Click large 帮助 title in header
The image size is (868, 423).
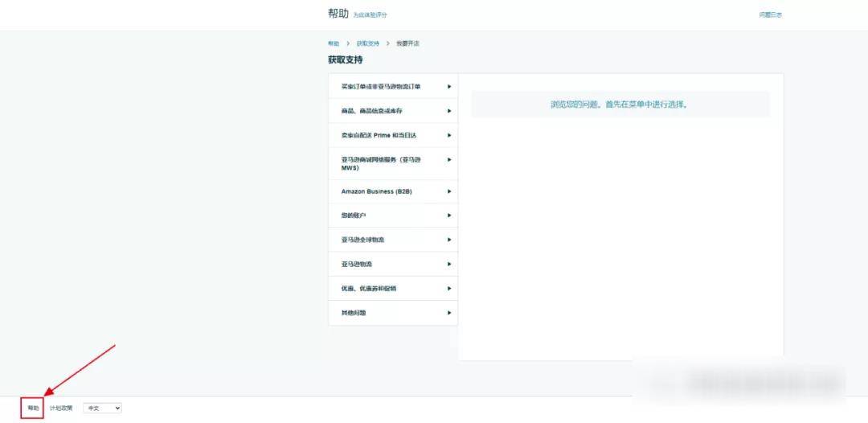click(x=338, y=14)
